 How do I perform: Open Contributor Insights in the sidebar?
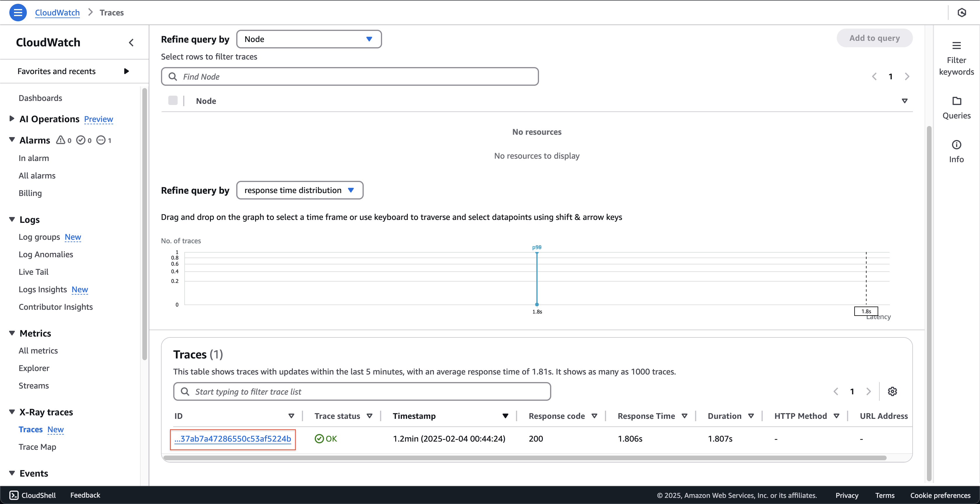tap(55, 307)
